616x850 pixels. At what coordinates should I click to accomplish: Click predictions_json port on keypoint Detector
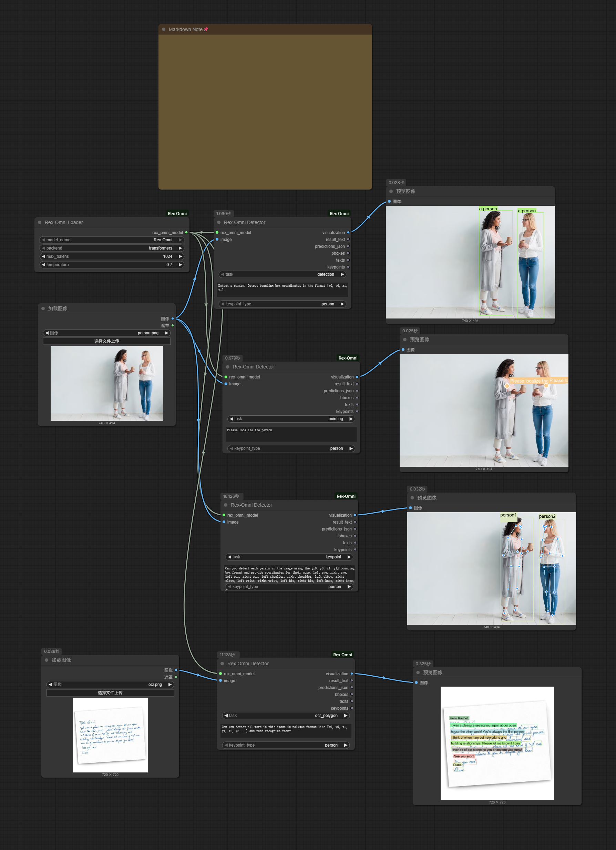[355, 529]
